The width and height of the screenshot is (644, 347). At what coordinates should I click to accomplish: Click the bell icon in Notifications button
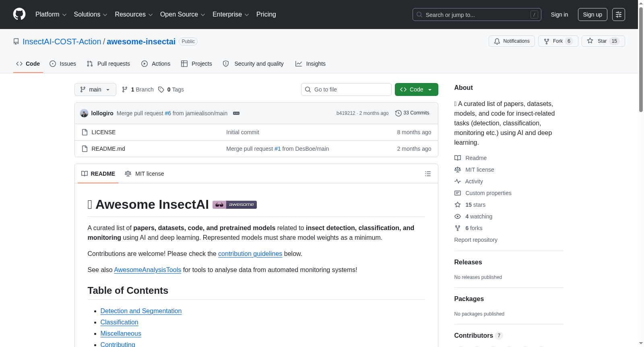click(x=497, y=41)
